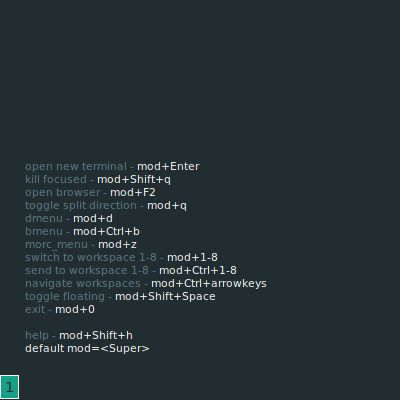Click the 'mod+Enter' shortcut text
The height and width of the screenshot is (400, 400).
168,166
